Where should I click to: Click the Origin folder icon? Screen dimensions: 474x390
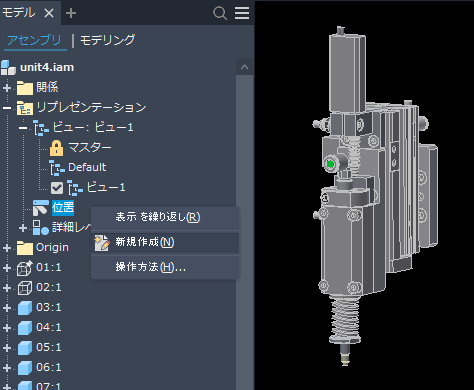(25, 248)
